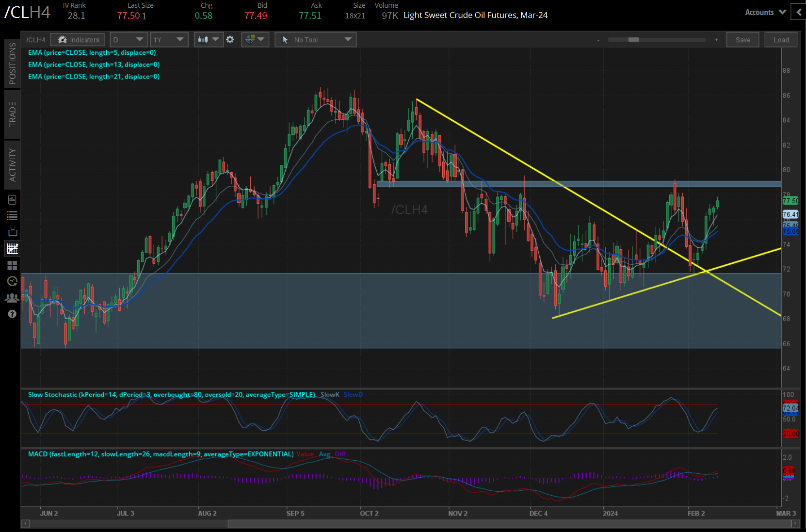
Task: Open the grid layout gadget icon
Action: click(12, 265)
